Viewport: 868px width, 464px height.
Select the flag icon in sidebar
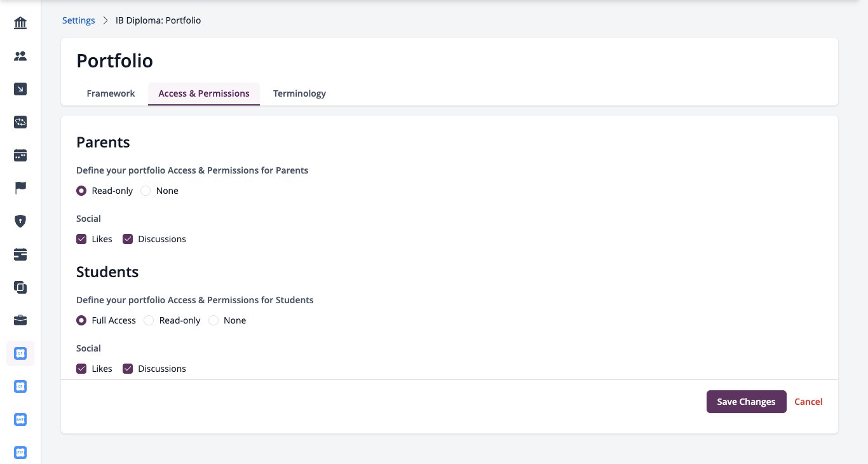tap(20, 188)
